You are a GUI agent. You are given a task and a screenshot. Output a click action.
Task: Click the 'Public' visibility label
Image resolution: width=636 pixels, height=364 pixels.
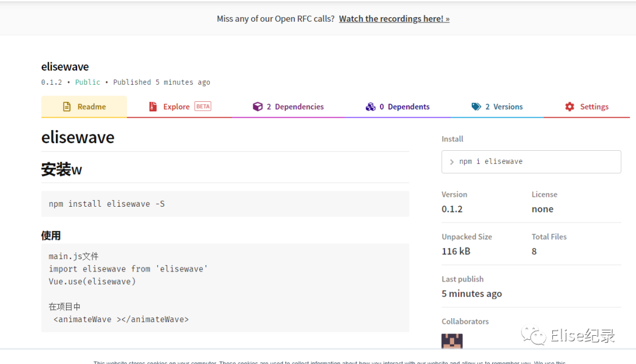88,82
